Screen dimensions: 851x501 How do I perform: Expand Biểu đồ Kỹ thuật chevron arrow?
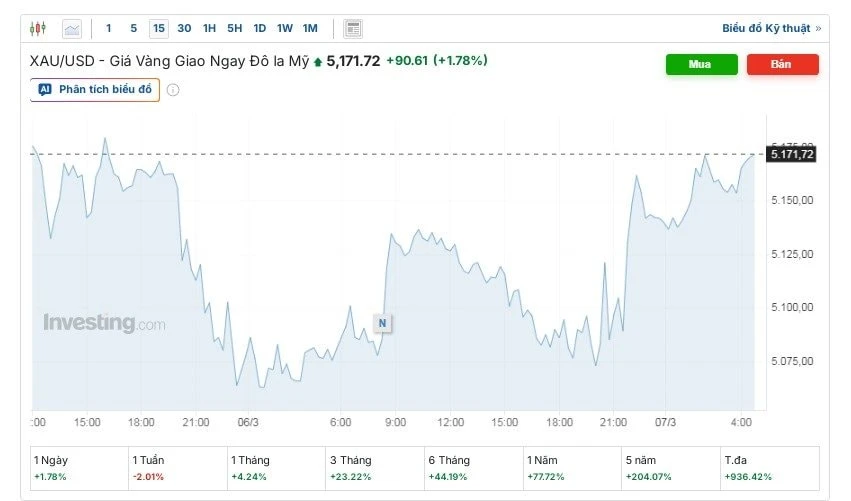click(x=819, y=28)
